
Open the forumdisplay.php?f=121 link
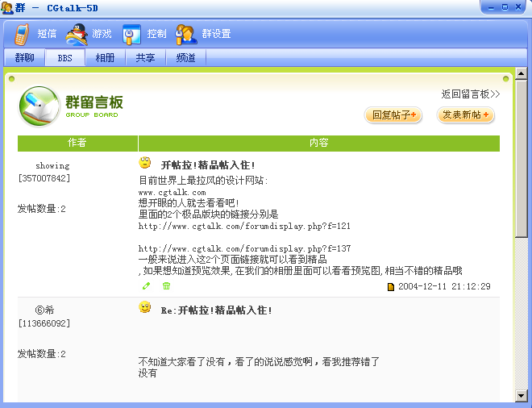244,226
